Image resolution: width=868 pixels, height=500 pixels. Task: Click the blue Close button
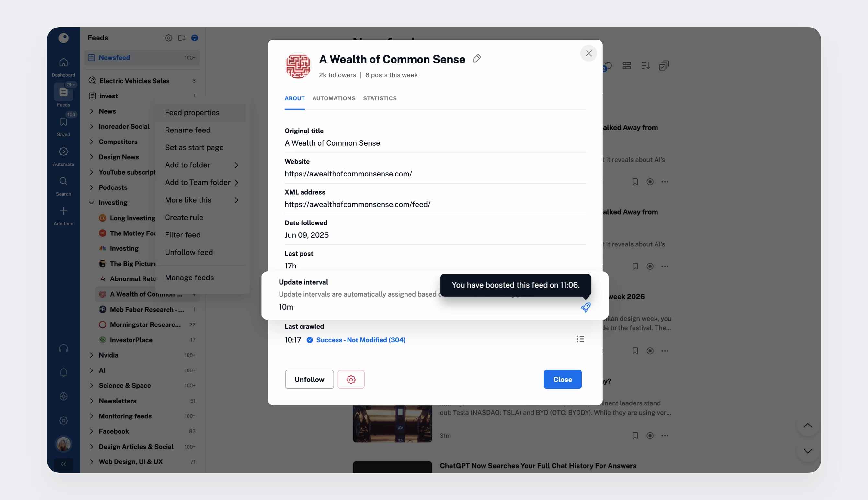562,379
